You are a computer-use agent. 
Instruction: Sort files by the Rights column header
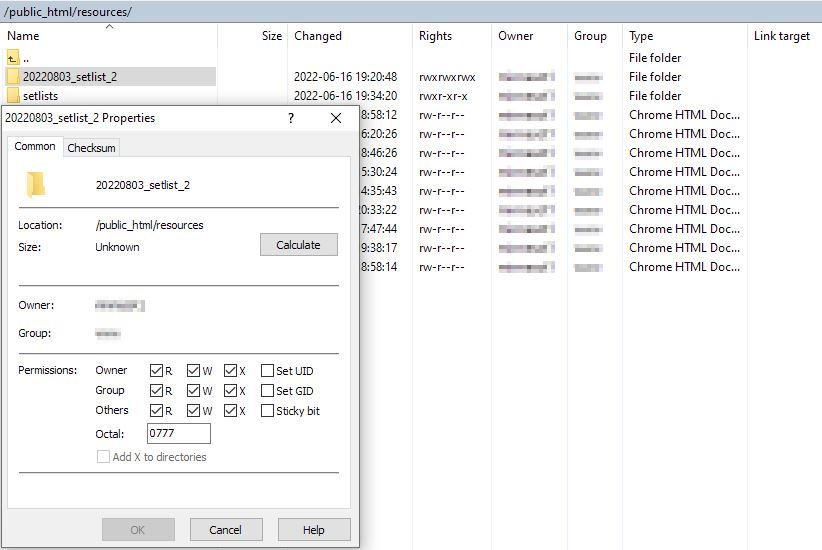435,36
